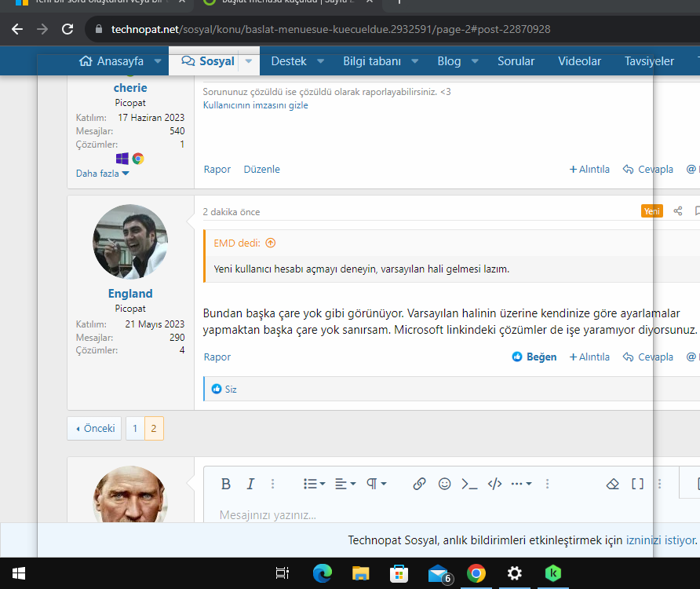Open more text options after the italic button
This screenshot has width=700, height=589.
click(273, 484)
